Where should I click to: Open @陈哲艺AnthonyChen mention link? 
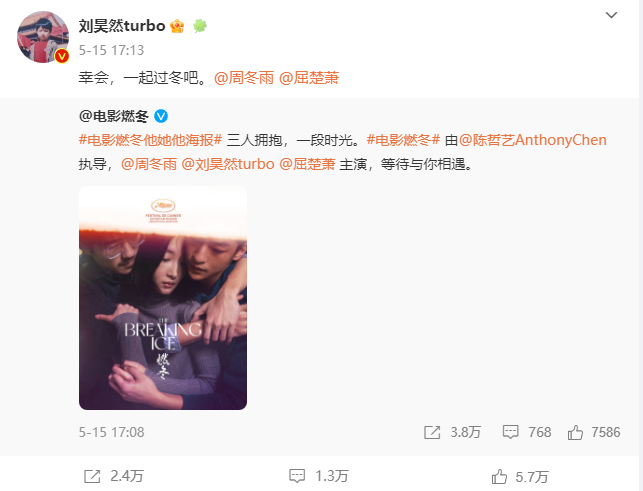click(x=533, y=140)
